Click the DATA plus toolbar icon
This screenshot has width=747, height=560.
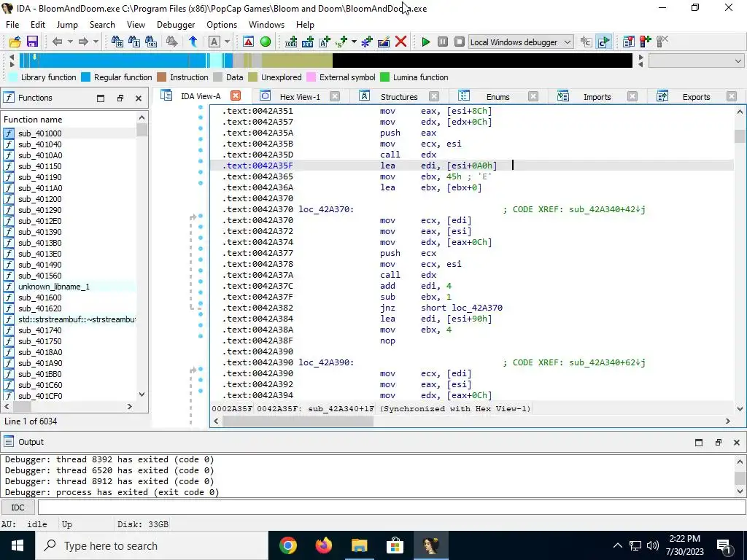[x=308, y=42]
